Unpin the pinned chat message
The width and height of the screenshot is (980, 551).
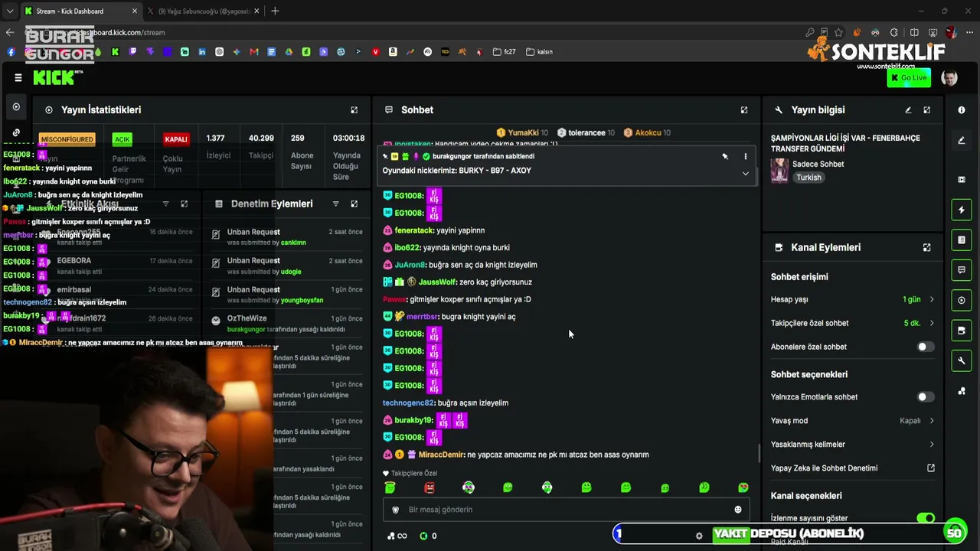coord(725,156)
